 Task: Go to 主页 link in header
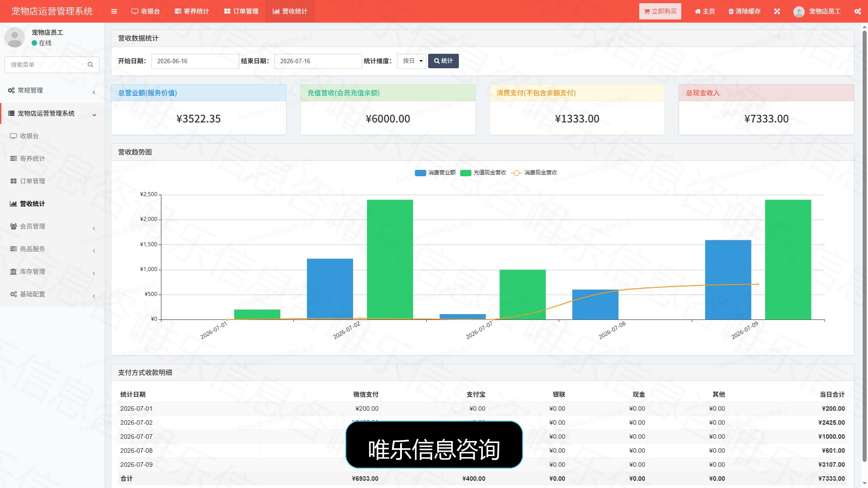coord(705,11)
